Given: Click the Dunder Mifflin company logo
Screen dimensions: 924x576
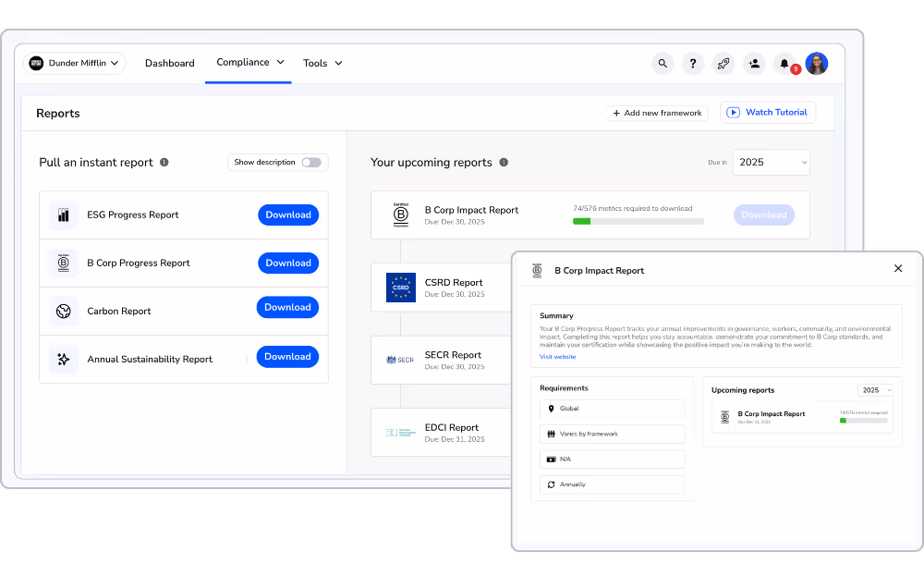Looking at the screenshot, I should coord(36,63).
